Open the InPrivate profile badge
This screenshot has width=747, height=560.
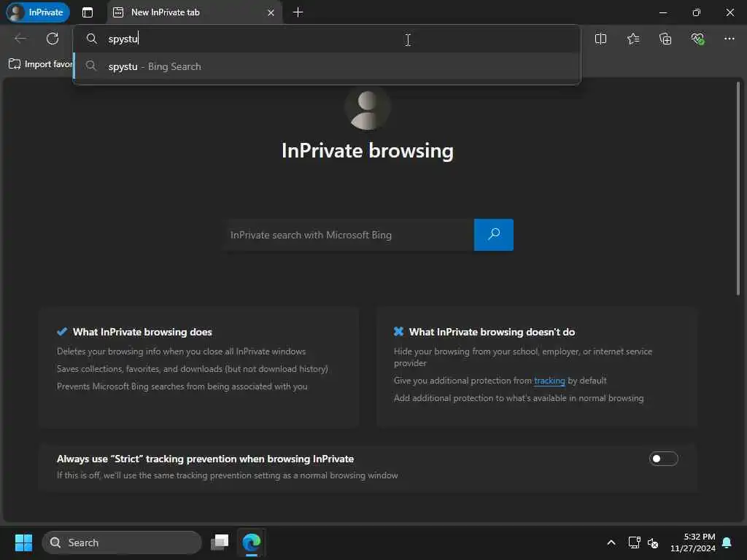tap(38, 12)
